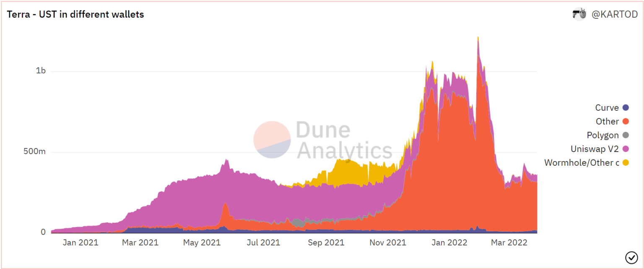Select the Wormhole/Other legend label
This screenshot has width=644, height=269.
pos(582,162)
